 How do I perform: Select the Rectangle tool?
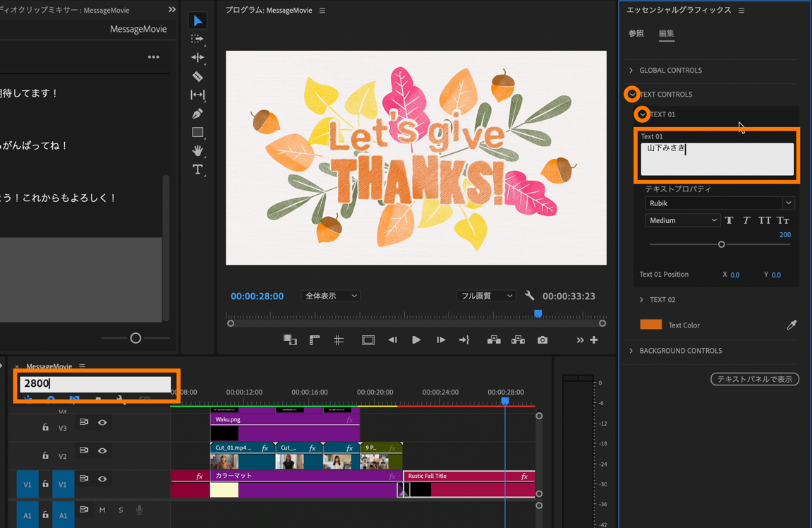198,132
